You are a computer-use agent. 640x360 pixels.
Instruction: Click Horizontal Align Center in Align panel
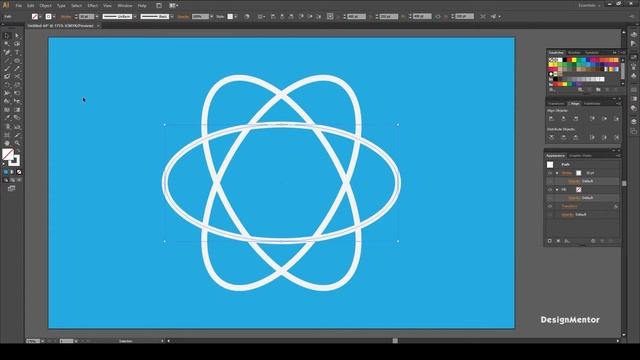click(563, 118)
